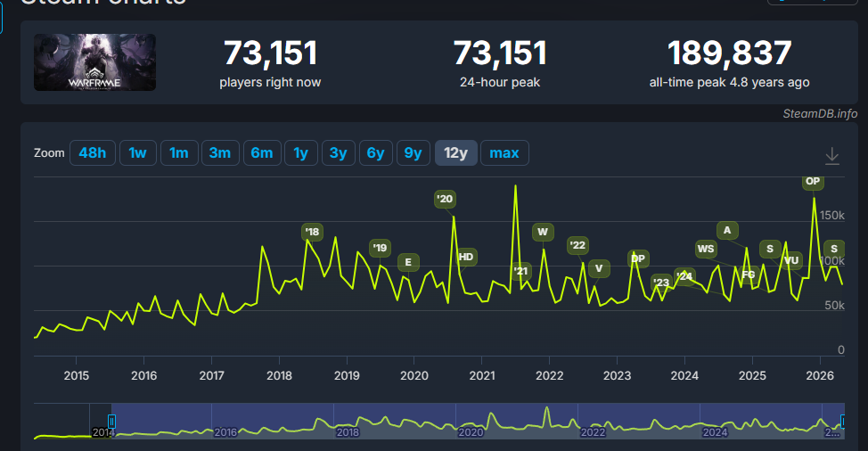The height and width of the screenshot is (451, 868).
Task: Click the '2019' x-axis label
Action: 347,376
